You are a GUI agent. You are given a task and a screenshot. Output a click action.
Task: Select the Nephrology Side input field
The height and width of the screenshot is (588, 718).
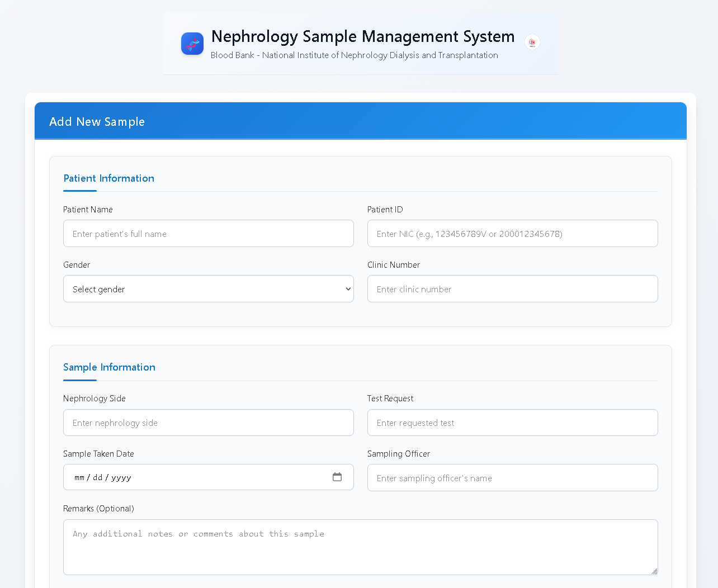(209, 423)
